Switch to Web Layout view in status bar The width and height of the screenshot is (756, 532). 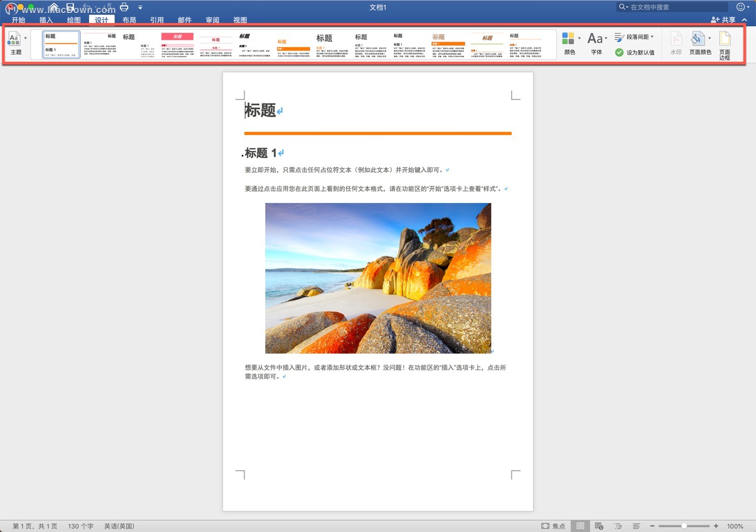pos(599,526)
